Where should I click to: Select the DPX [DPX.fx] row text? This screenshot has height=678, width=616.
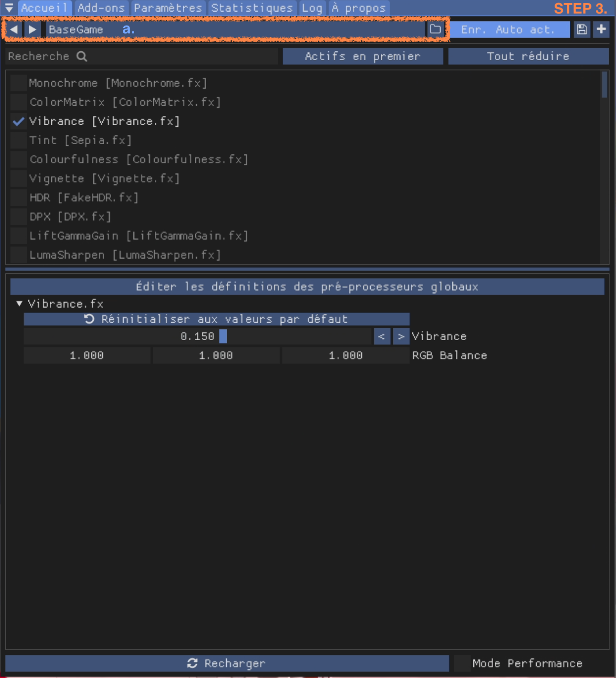point(70,217)
